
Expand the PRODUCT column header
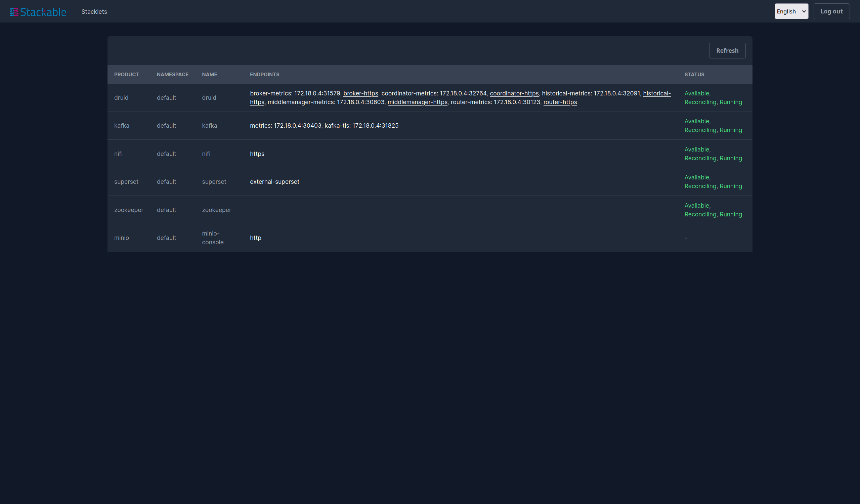127,74
